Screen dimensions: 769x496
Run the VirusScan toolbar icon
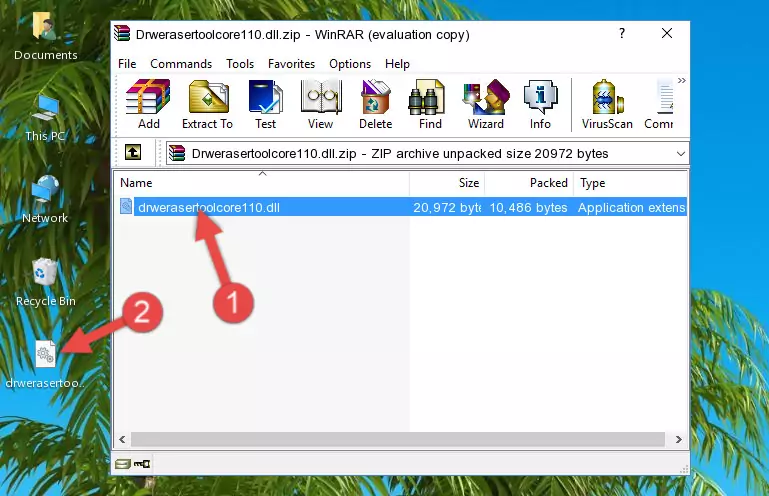[x=607, y=104]
